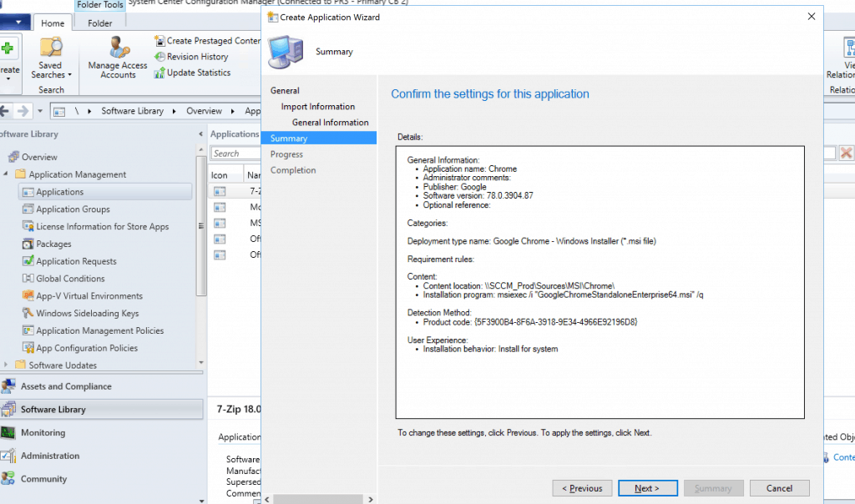Click the 7-Zip application row icon
This screenshot has width=855, height=504.
tap(220, 192)
